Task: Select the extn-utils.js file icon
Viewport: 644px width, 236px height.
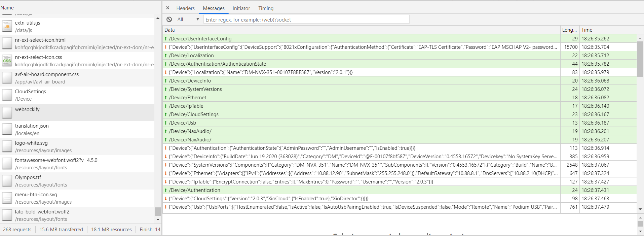Action: (x=7, y=26)
